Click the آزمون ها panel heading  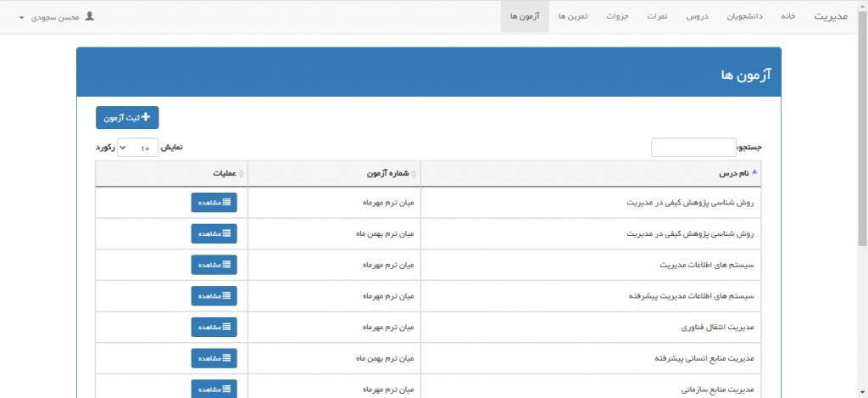[746, 75]
